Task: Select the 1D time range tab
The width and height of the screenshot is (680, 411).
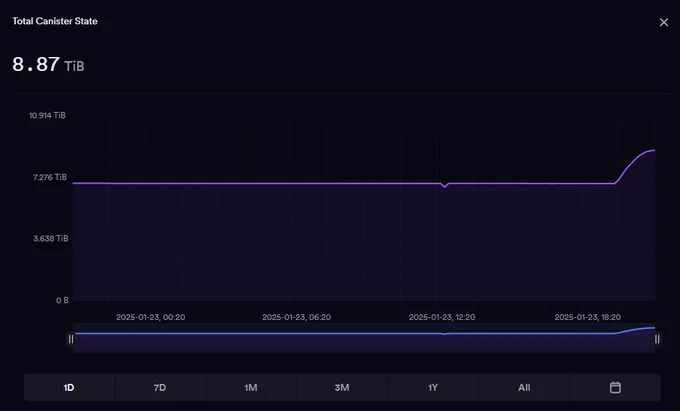Action: [x=69, y=387]
